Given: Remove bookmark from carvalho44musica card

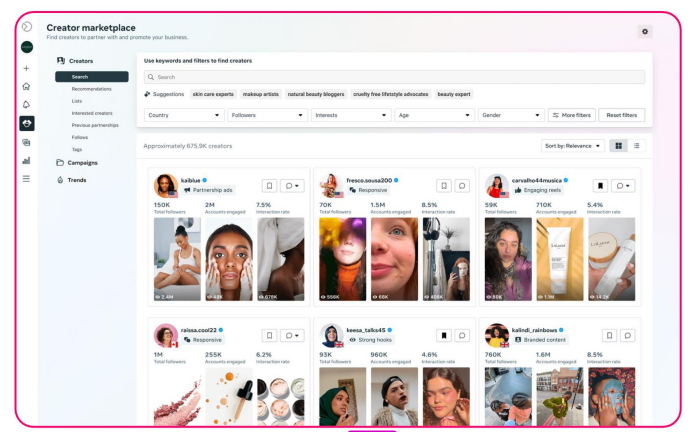Looking at the screenshot, I should (x=600, y=186).
